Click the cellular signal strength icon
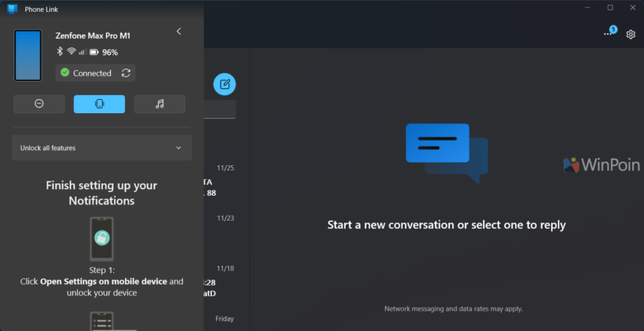Screen dimensions: 644x331 tap(82, 52)
